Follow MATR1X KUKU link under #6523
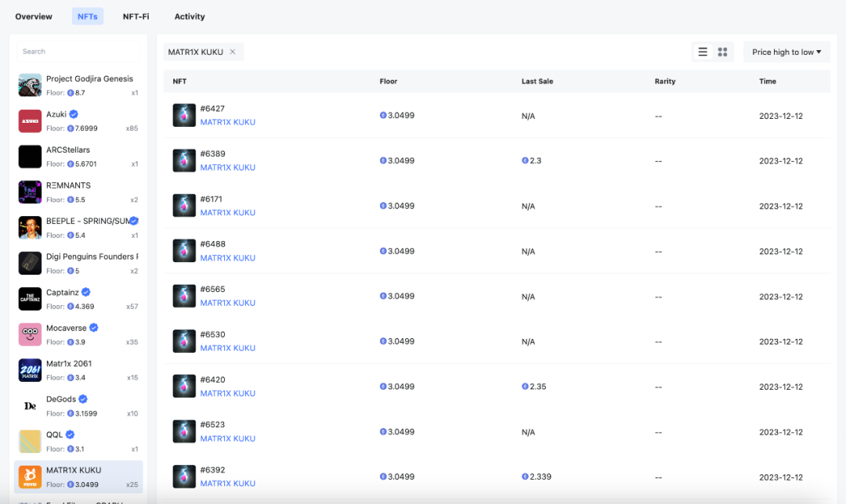Viewport: 846px width, 504px height. [x=228, y=439]
